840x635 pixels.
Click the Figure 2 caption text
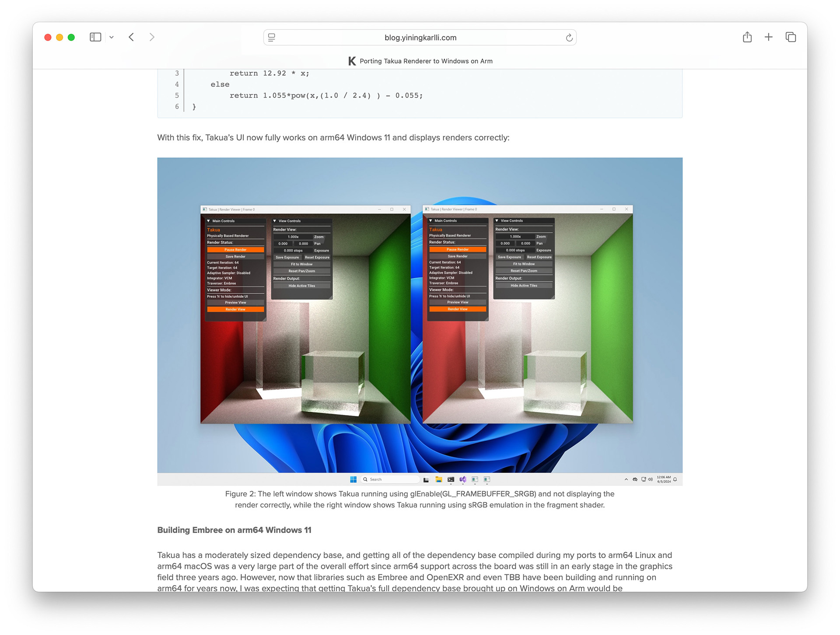pyautogui.click(x=420, y=499)
